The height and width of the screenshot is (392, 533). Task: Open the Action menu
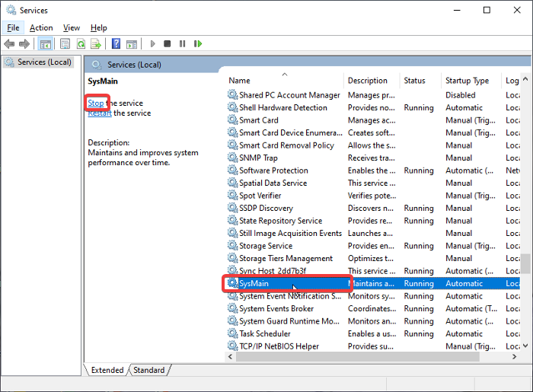pyautogui.click(x=41, y=27)
